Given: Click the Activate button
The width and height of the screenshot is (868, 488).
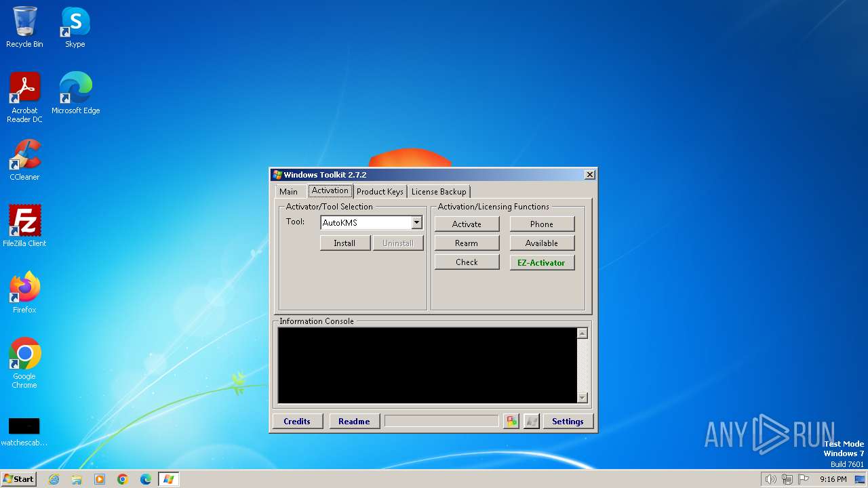Looking at the screenshot, I should click(x=467, y=224).
